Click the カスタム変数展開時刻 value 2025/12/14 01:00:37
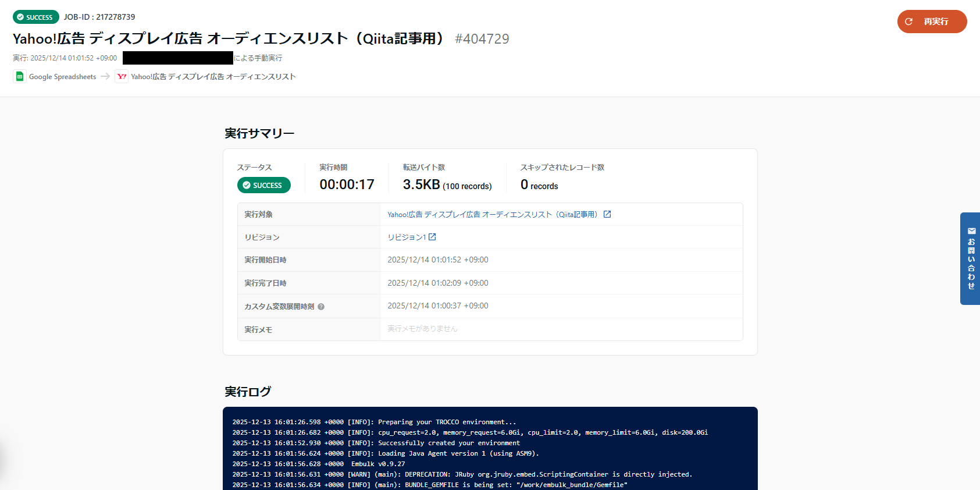 click(x=438, y=306)
